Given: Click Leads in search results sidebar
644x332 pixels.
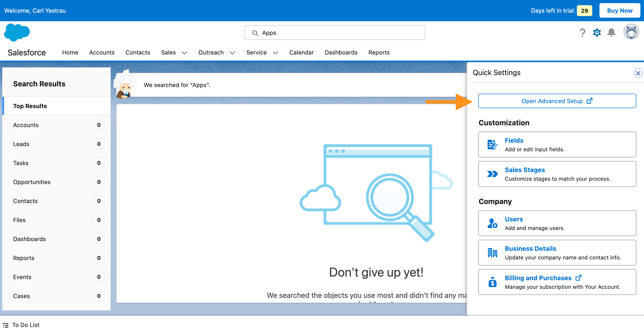Looking at the screenshot, I should pyautogui.click(x=21, y=144).
